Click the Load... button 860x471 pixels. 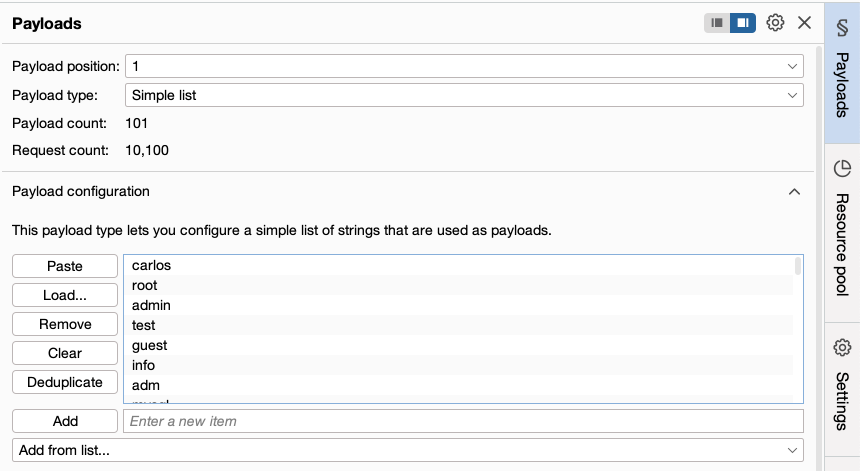point(65,295)
